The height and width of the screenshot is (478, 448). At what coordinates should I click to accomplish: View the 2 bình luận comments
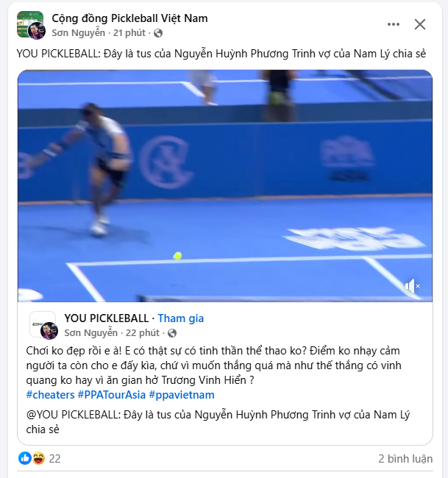tap(405, 458)
